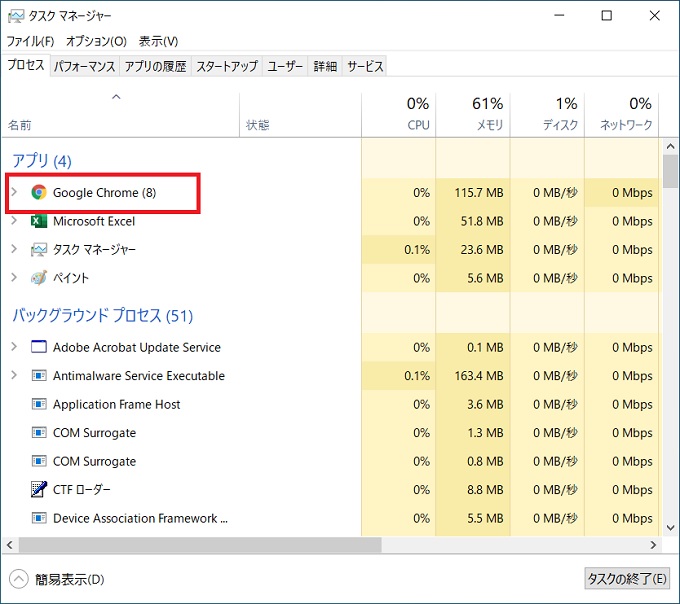The height and width of the screenshot is (604, 680).
Task: Click the icon of the 1.3 MB COM Surrogate
Action: point(39,433)
